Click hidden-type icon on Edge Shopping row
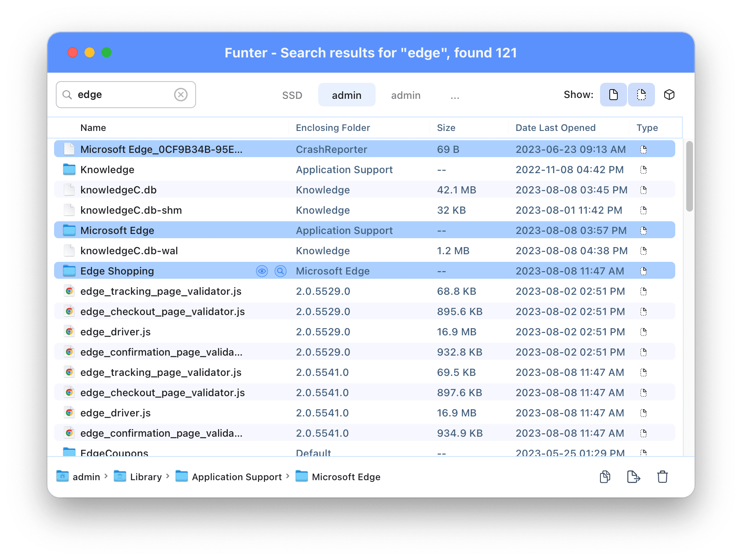742x560 pixels. coord(644,271)
